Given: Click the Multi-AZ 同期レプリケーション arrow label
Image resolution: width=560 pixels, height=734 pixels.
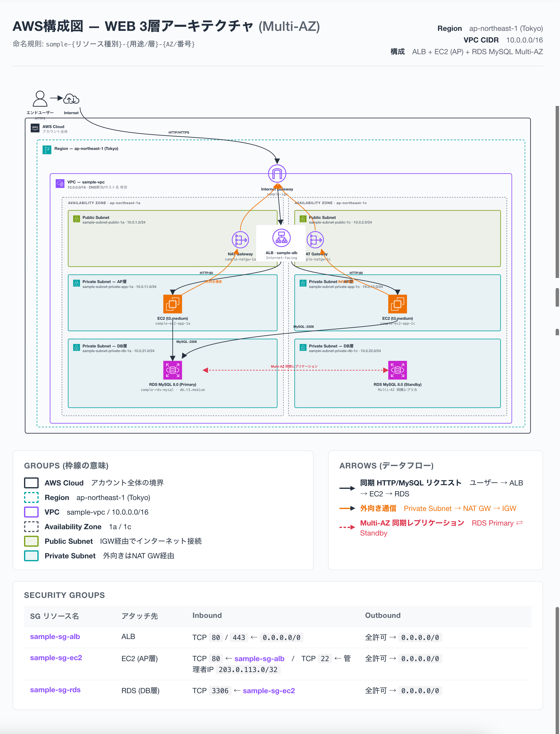Looking at the screenshot, I should pyautogui.click(x=294, y=366).
